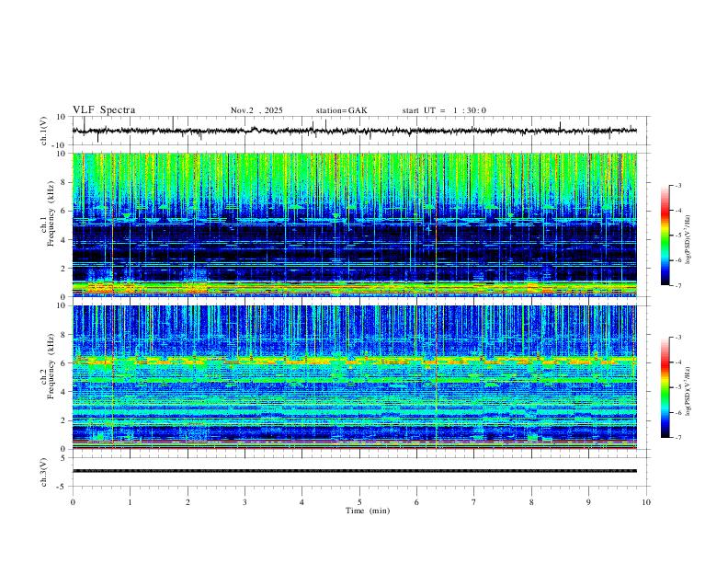Screen dimensions: 728x563
Task: Click the time axis tick label '10'
Action: click(646, 502)
